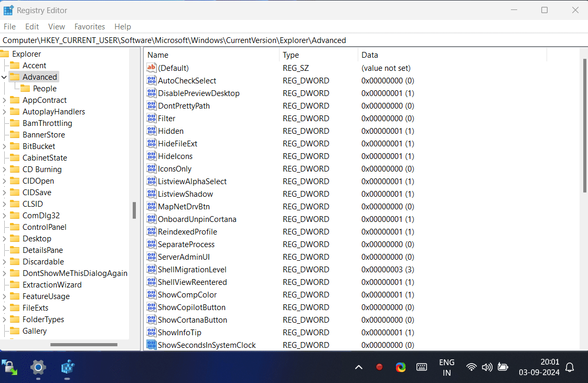The image size is (588, 383).
Task: Click the touch keyboard tray icon
Action: point(422,367)
